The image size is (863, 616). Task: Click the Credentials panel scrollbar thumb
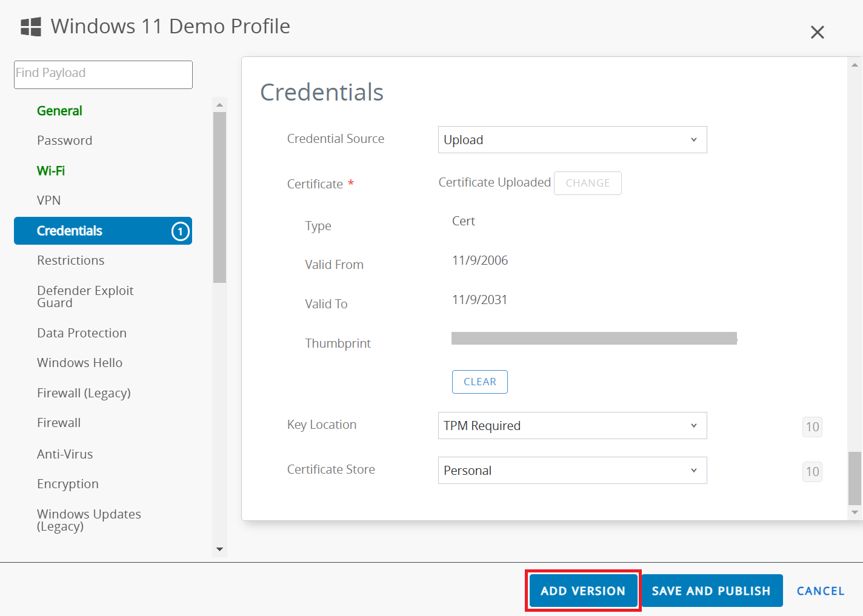(x=855, y=478)
